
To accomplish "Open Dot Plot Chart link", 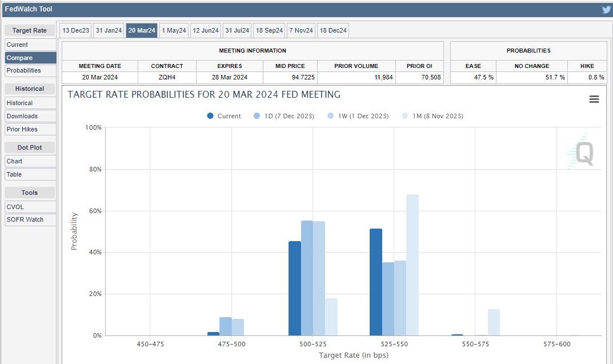I will (x=30, y=161).
